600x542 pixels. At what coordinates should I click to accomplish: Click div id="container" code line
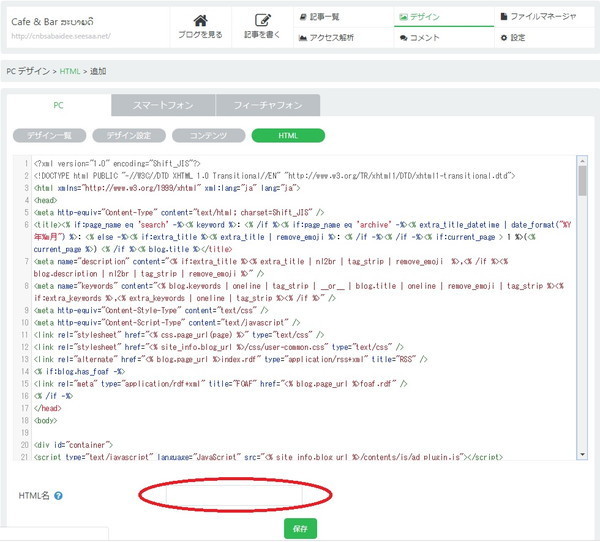73,445
